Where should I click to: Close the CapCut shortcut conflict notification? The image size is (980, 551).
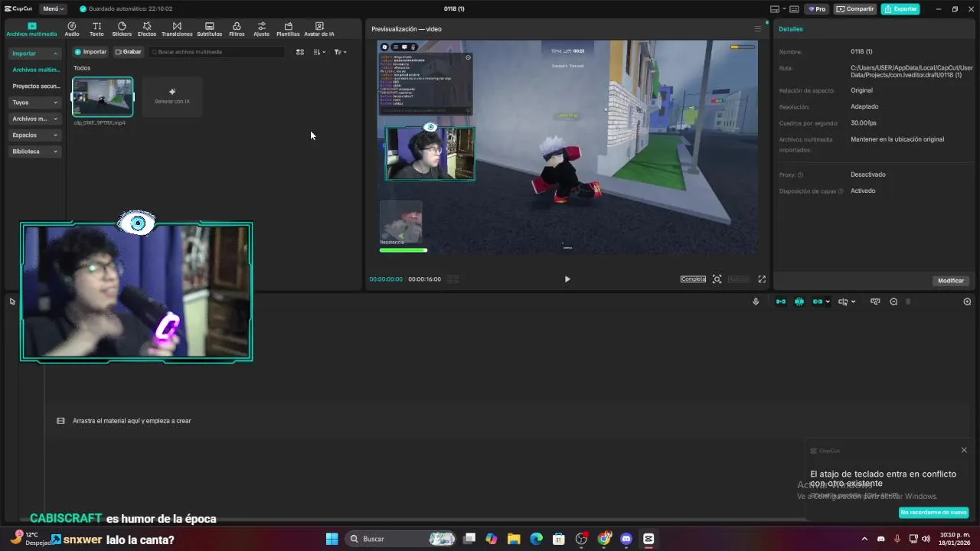(964, 450)
